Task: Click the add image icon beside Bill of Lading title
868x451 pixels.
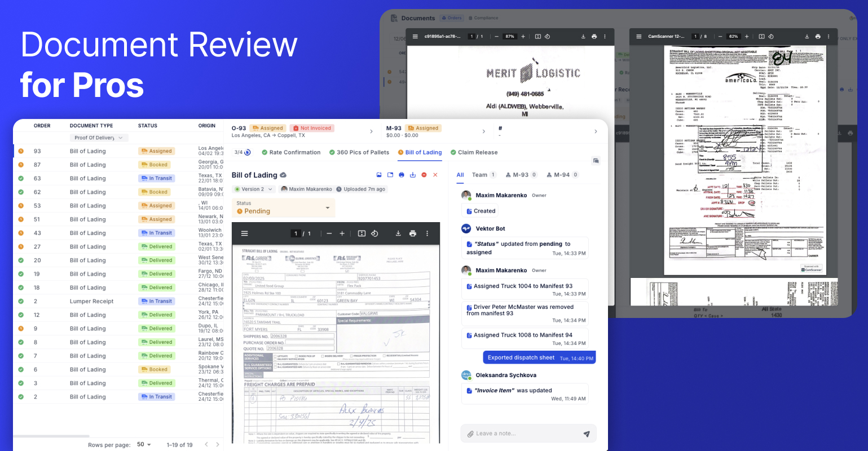Action: click(379, 175)
